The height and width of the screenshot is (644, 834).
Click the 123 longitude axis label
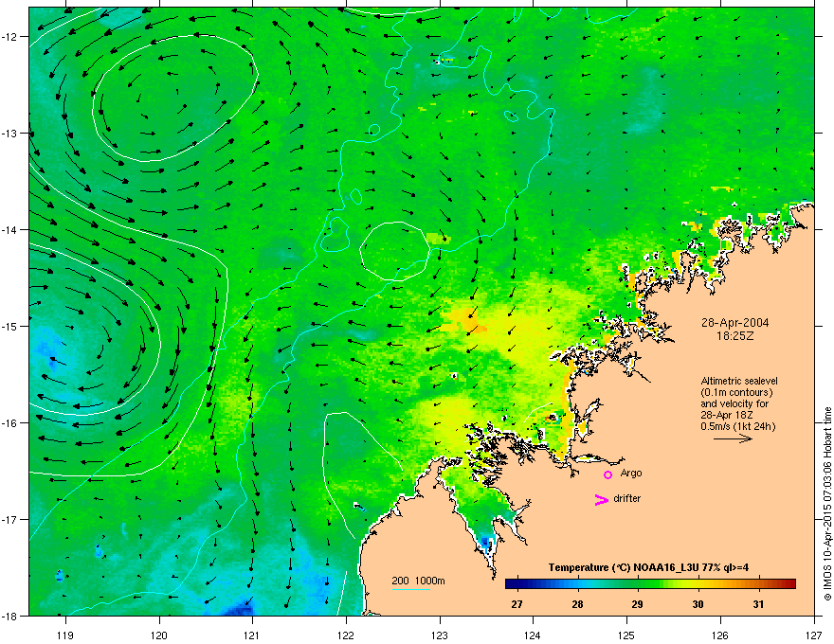[x=440, y=635]
